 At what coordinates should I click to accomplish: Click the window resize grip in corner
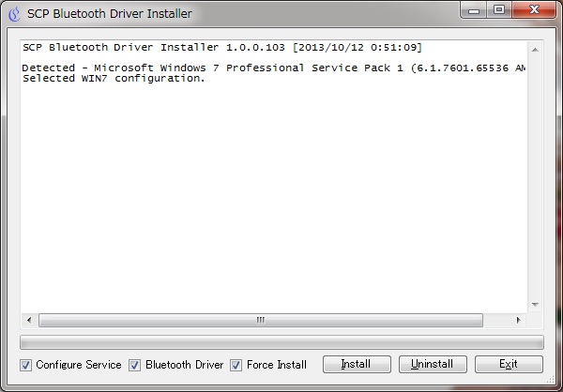tap(551, 380)
